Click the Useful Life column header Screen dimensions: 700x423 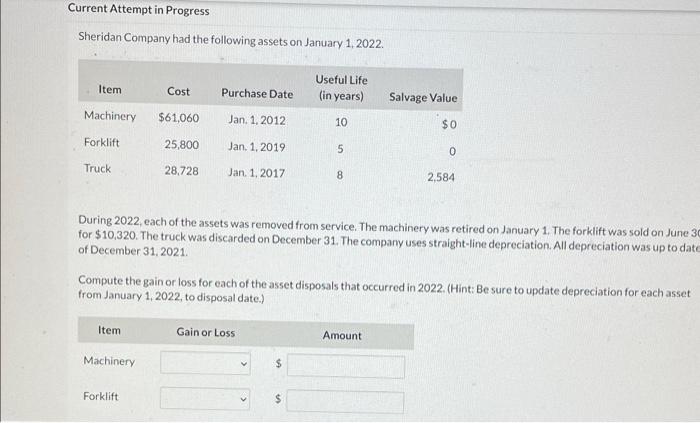coord(342,88)
